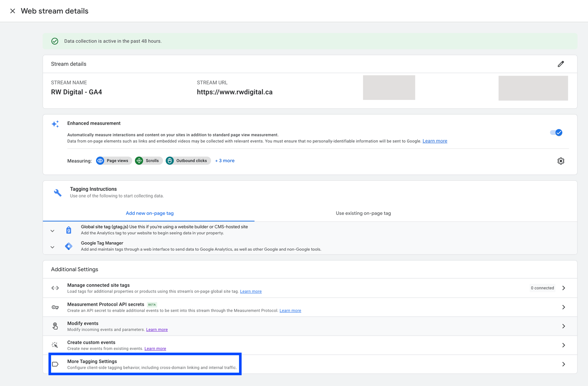Open Modify events row arrow
The height and width of the screenshot is (386, 588).
pos(564,326)
